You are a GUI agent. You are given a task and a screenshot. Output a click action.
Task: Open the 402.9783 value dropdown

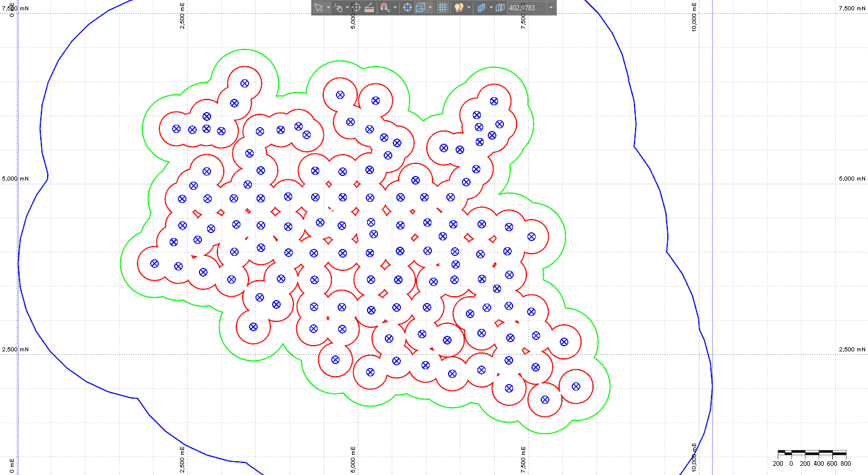coord(551,7)
